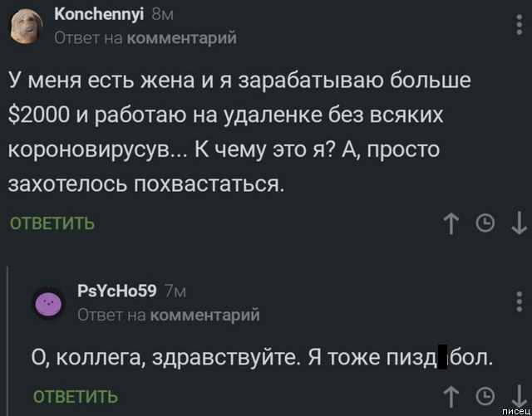Screen dimensions: 532x416
Task: Click the 7м timestamp on PsYcHo59's reply
Action: 174,291
